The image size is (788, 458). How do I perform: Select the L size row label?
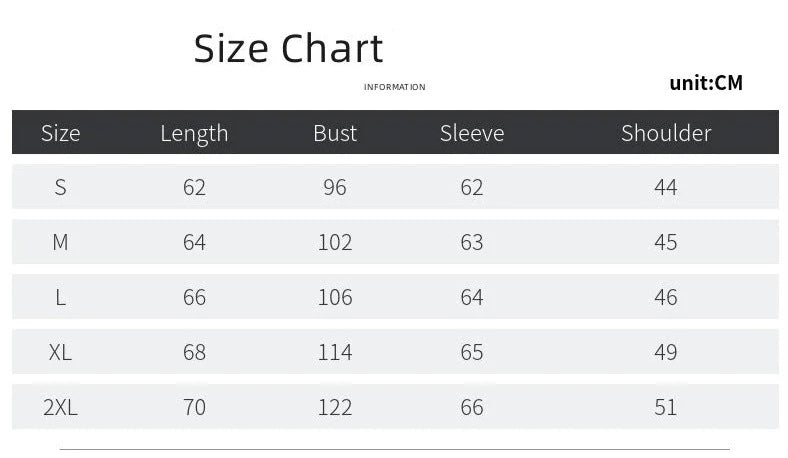pos(60,298)
